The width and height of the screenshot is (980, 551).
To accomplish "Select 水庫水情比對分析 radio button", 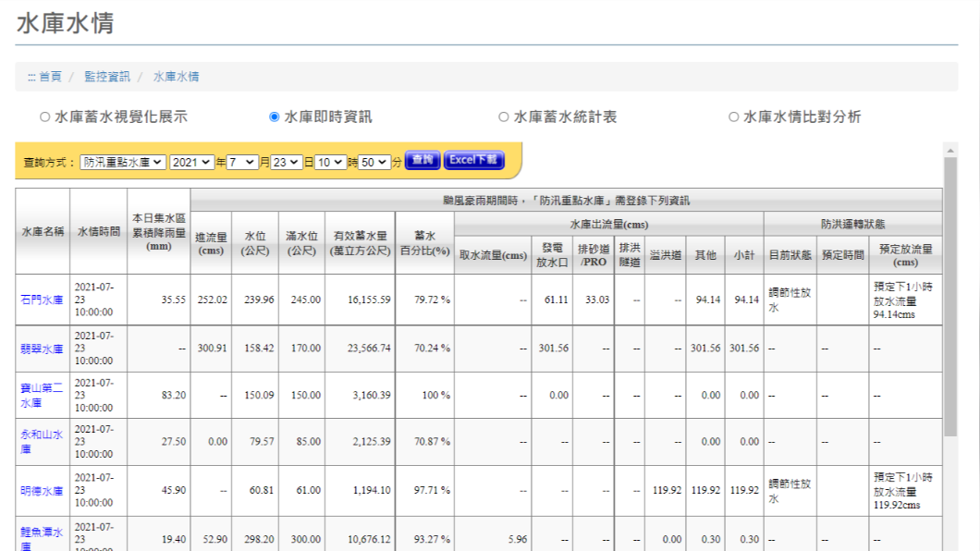I will pyautogui.click(x=733, y=116).
